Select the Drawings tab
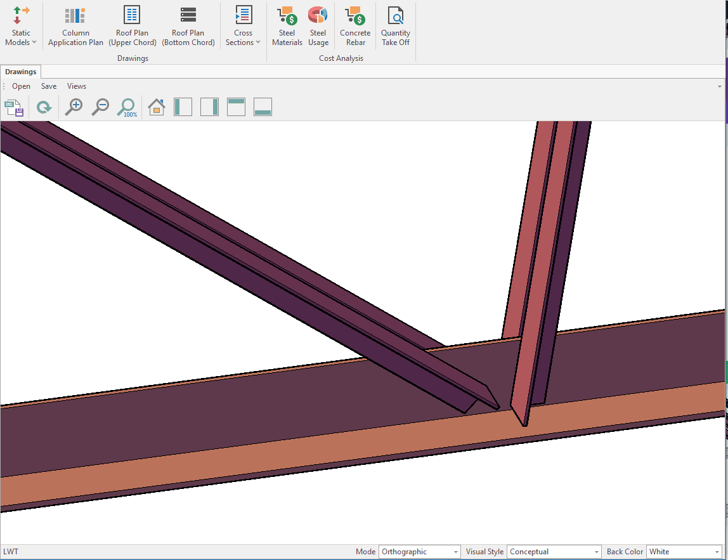This screenshot has width=728, height=560. click(x=21, y=72)
